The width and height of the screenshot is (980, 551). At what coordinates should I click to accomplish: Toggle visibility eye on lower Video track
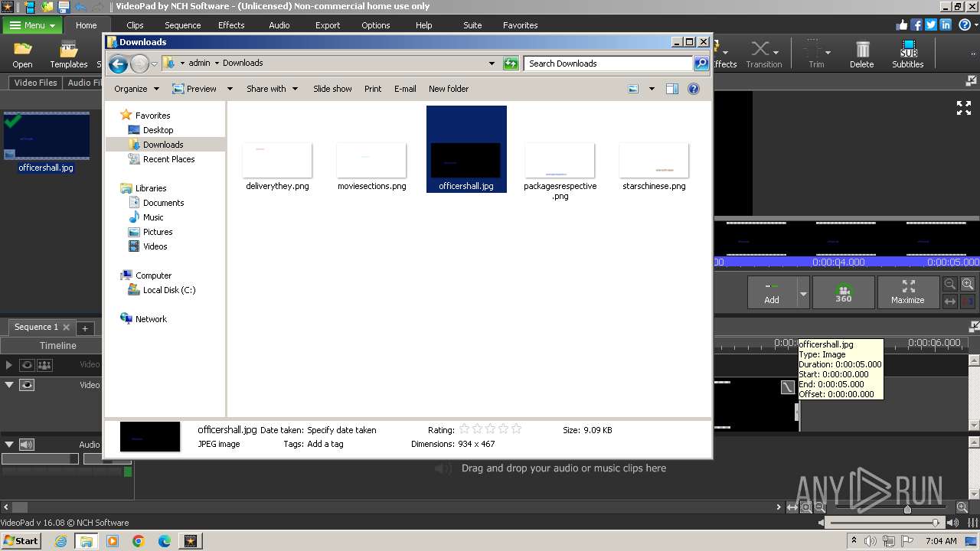coord(27,385)
